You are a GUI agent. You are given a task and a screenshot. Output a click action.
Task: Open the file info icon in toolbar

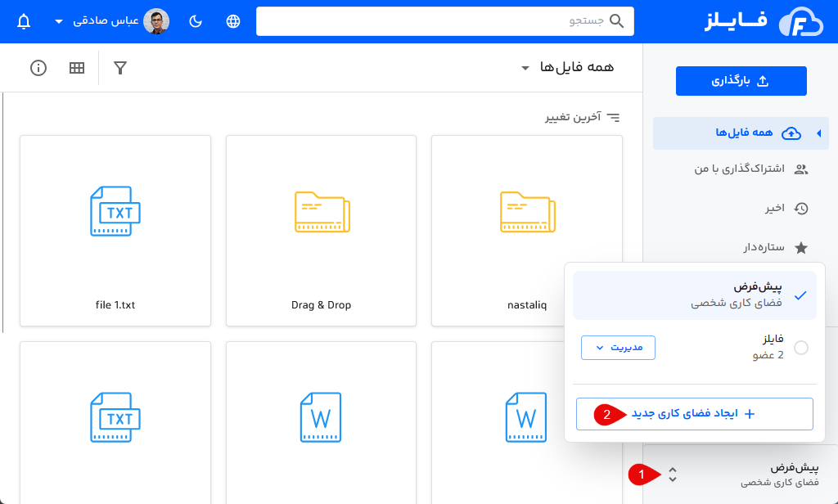38,68
